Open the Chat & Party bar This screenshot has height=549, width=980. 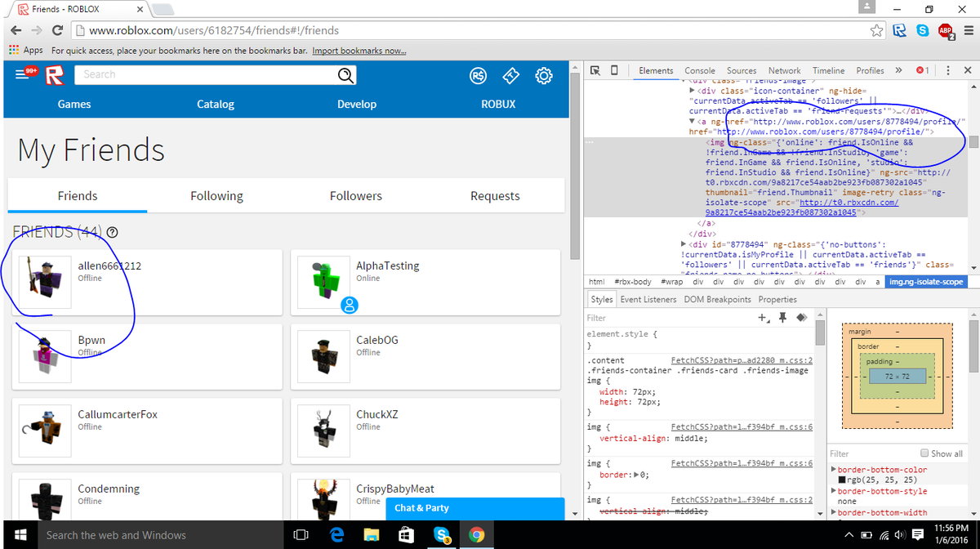coord(474,508)
